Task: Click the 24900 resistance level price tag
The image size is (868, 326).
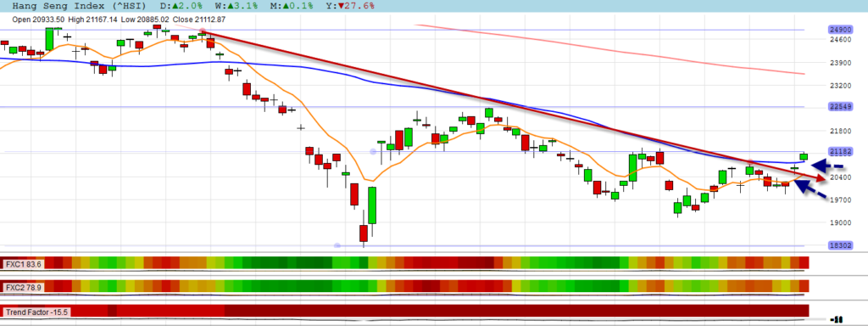Action: (839, 30)
